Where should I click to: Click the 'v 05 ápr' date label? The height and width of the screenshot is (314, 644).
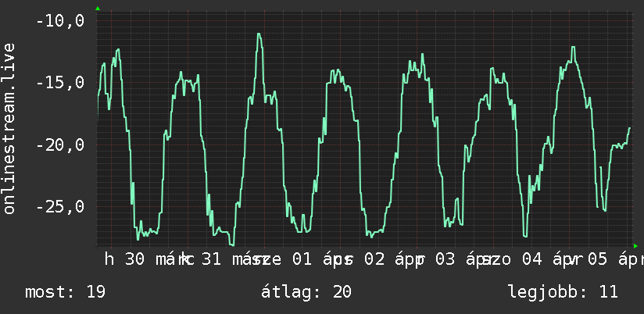[606, 259]
